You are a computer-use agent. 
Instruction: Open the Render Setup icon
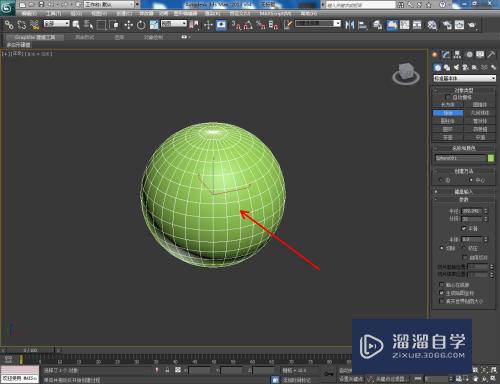click(x=447, y=25)
